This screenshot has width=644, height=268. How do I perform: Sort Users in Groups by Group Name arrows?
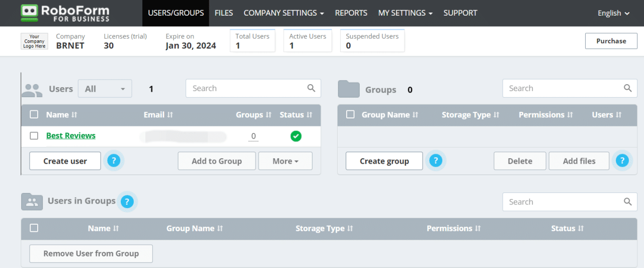click(x=220, y=229)
